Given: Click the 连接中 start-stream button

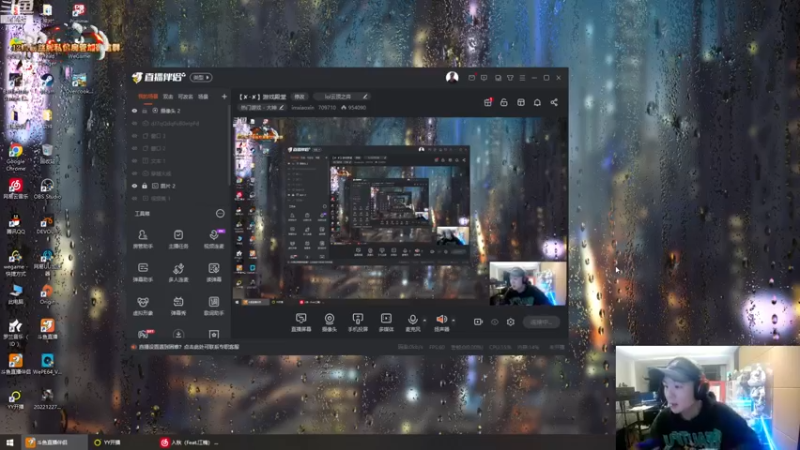Looking at the screenshot, I should [x=541, y=322].
